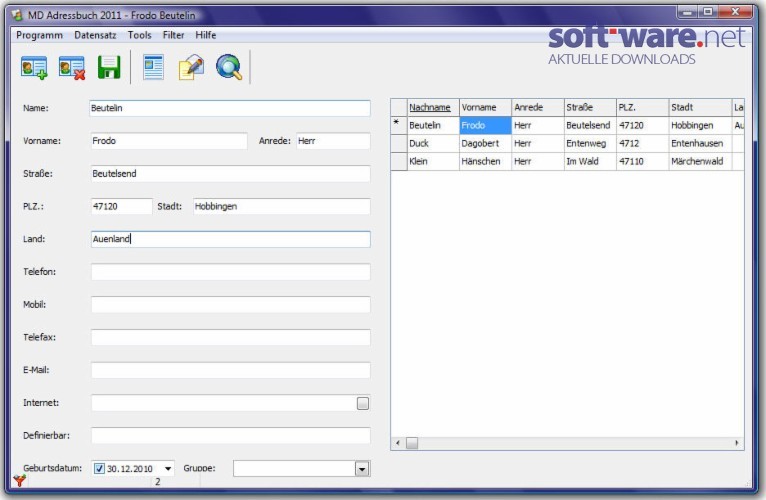Click the small button in Internet field
The width and height of the screenshot is (766, 500).
(363, 403)
